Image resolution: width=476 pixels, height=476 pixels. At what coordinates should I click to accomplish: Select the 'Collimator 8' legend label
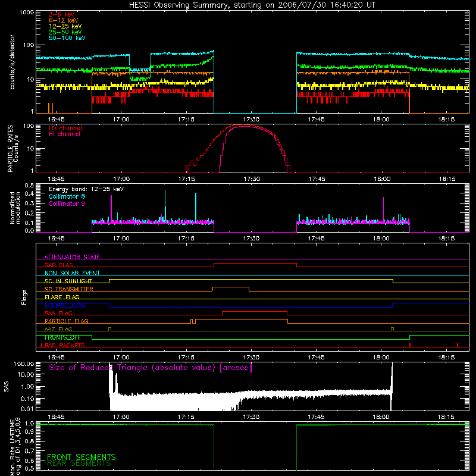(67, 196)
